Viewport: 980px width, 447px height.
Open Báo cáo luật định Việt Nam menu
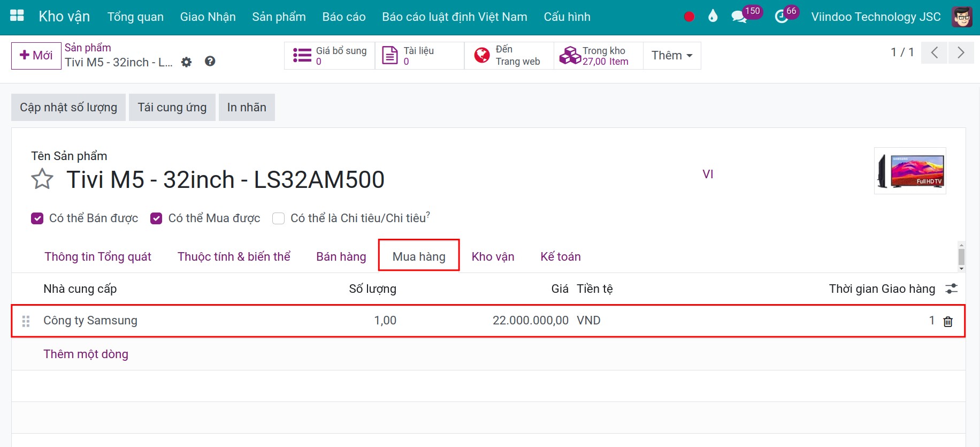click(455, 17)
